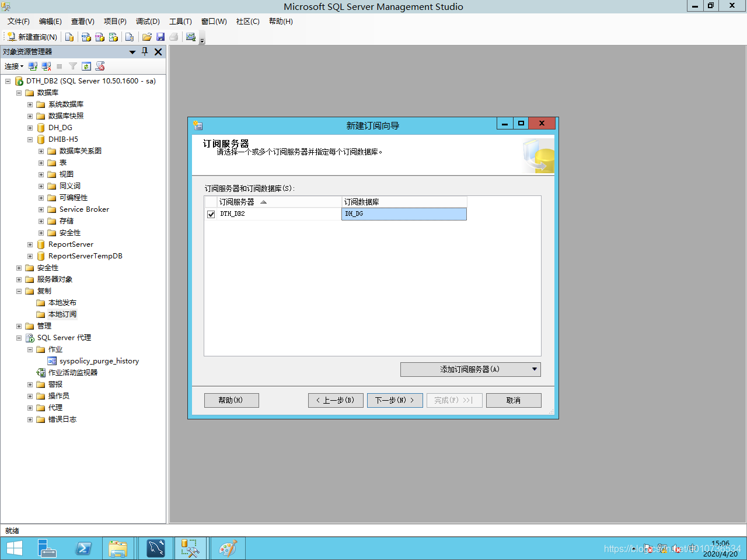The width and height of the screenshot is (747, 560).
Task: Expand the ReportServerTempDB database node
Action: [30, 256]
